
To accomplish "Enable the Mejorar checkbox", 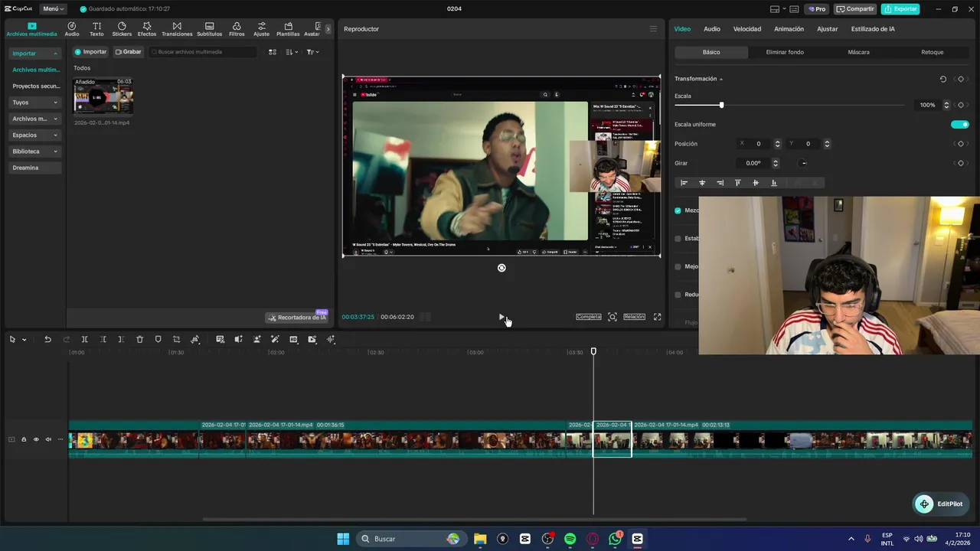I will pyautogui.click(x=678, y=267).
